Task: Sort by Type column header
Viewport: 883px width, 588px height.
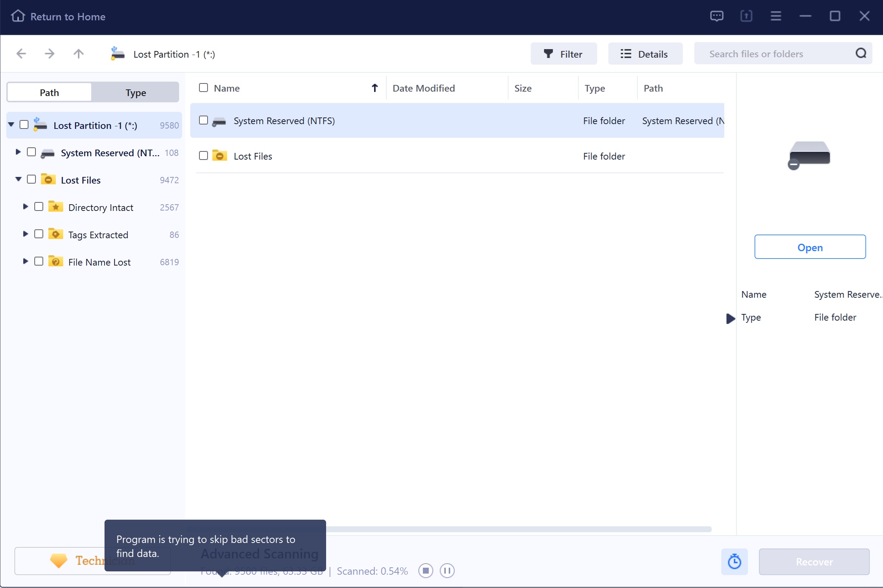Action: (x=595, y=89)
